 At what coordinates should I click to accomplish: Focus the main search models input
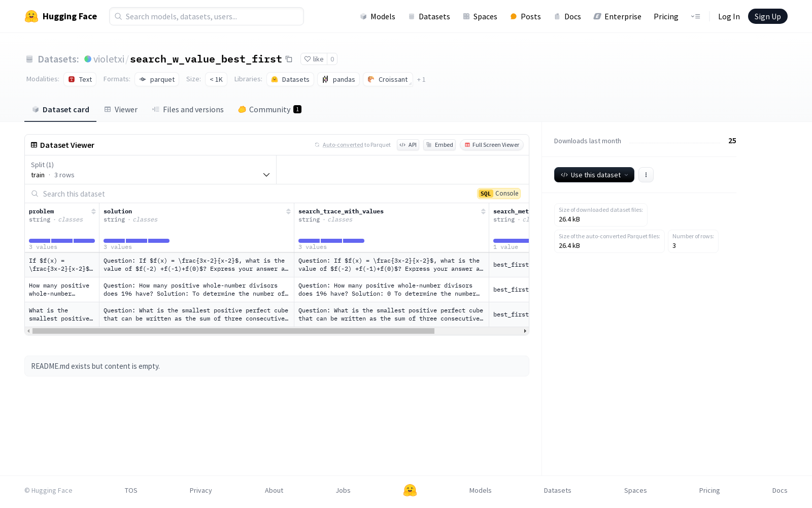pyautogui.click(x=207, y=16)
